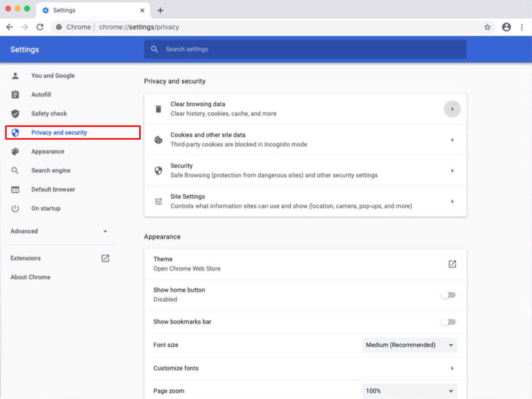Turn on Show bookmarks bar

448,322
